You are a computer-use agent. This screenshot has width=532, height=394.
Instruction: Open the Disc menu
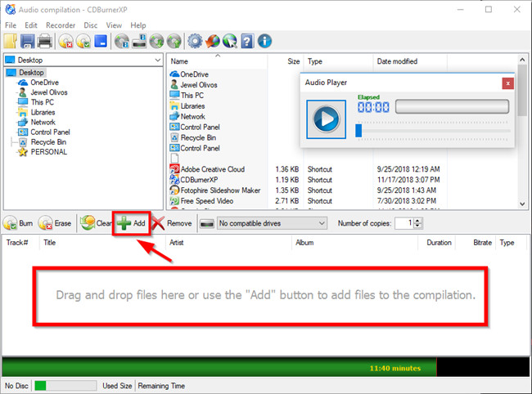[91, 25]
